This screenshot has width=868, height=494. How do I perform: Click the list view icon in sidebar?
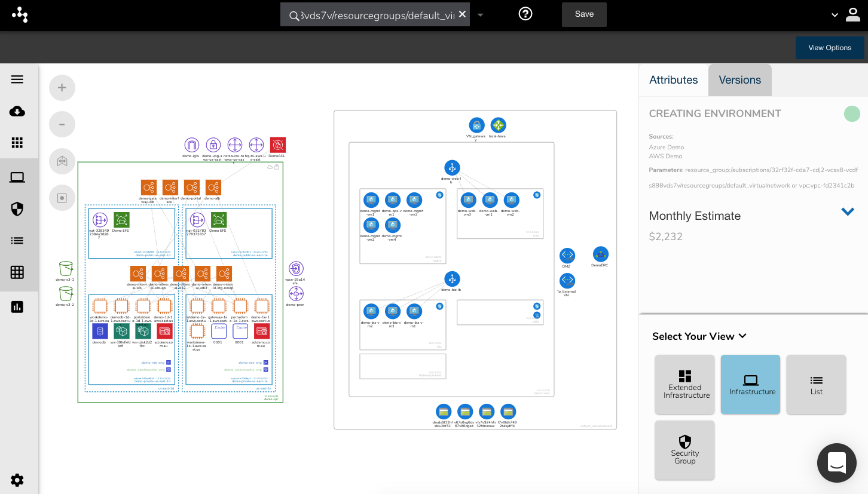17,240
